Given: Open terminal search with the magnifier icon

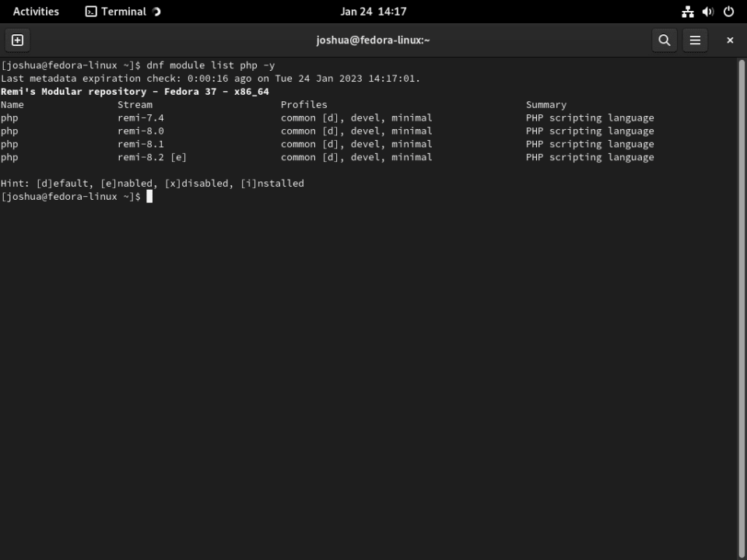Looking at the screenshot, I should click(x=664, y=40).
